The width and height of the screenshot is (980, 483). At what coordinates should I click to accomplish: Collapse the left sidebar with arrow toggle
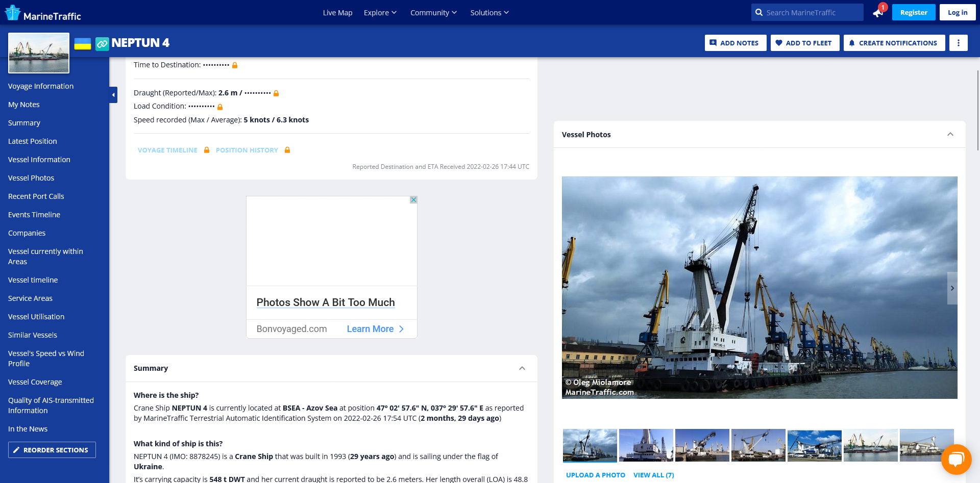[x=113, y=95]
